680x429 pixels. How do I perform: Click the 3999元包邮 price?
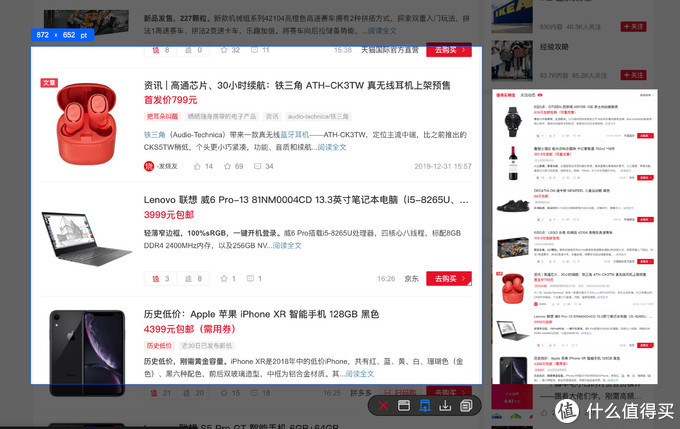(169, 215)
